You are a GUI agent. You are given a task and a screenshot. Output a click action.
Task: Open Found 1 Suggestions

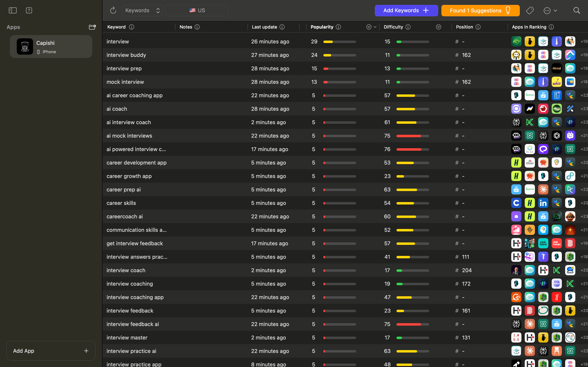point(480,10)
